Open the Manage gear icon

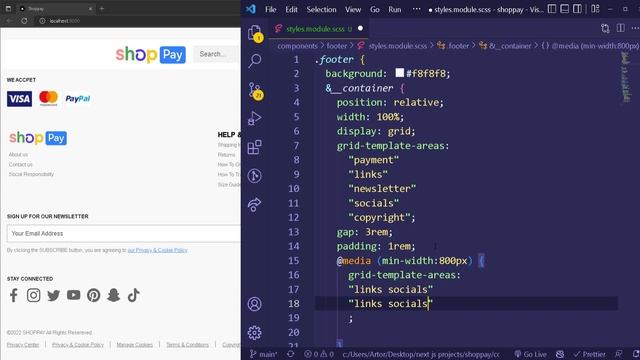[255, 333]
